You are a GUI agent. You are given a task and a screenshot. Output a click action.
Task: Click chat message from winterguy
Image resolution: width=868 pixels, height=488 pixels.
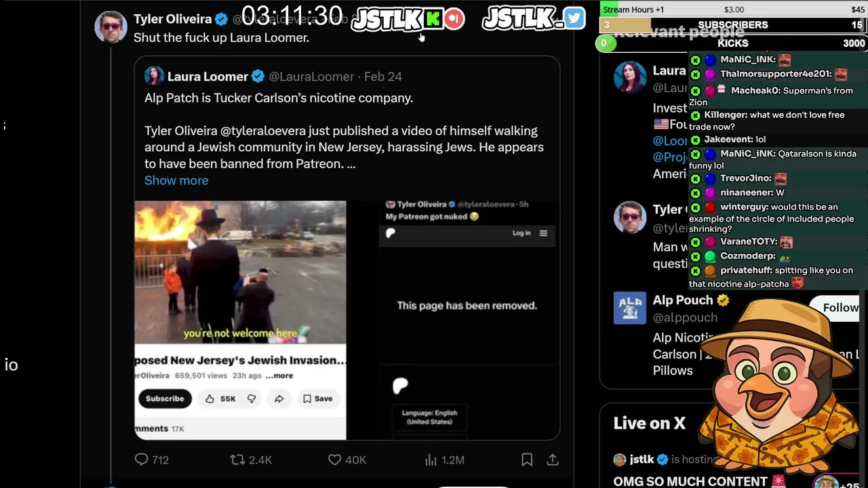coord(772,218)
